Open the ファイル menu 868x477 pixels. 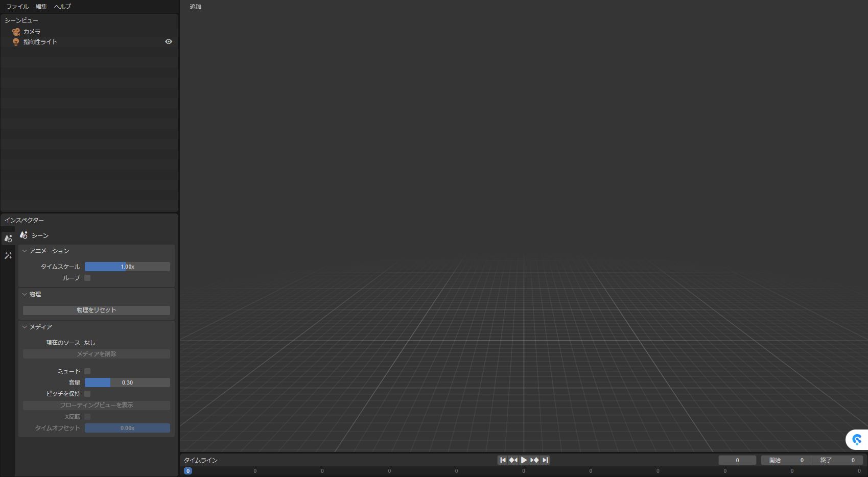tap(17, 7)
